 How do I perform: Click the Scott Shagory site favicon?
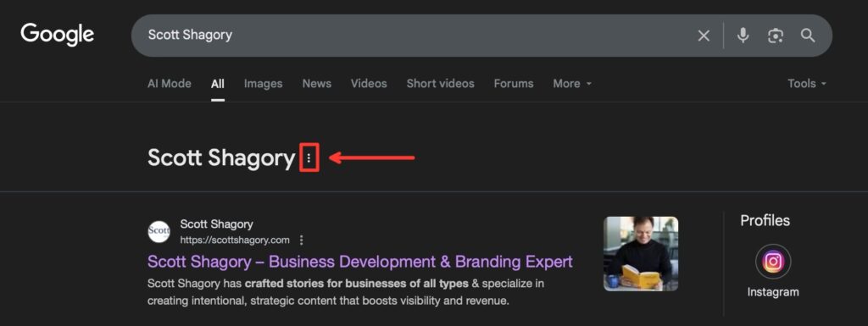[159, 231]
